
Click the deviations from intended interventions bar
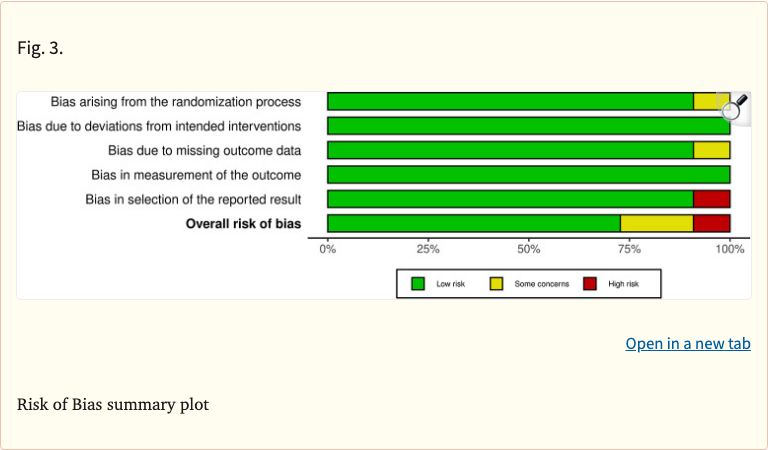click(528, 126)
